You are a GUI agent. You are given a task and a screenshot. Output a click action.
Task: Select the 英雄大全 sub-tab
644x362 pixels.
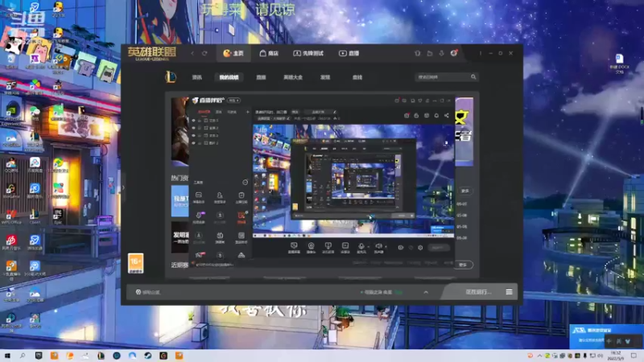tap(293, 77)
